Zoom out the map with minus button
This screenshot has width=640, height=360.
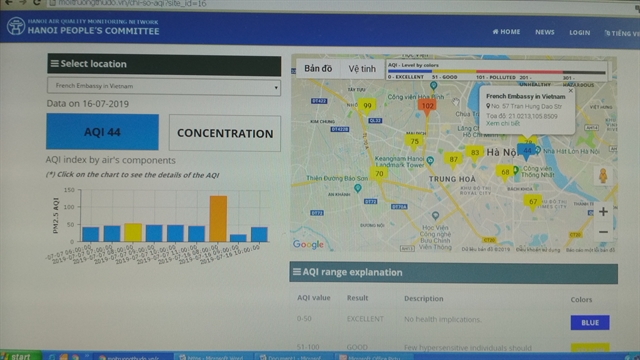point(603,232)
